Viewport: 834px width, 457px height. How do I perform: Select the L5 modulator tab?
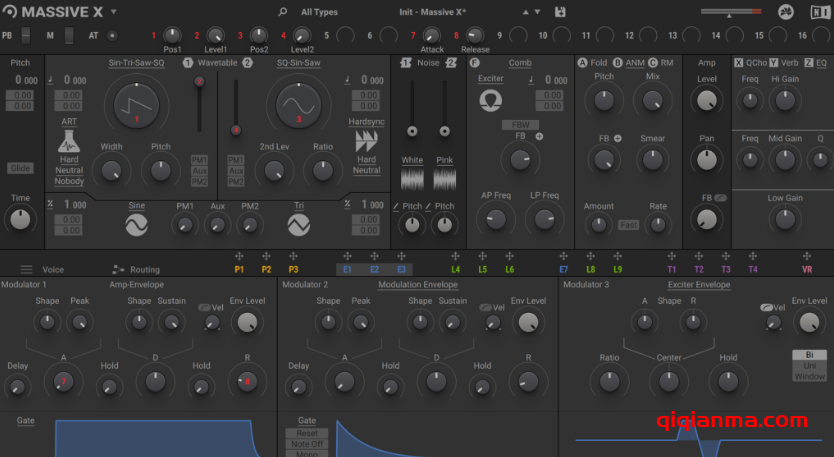482,270
